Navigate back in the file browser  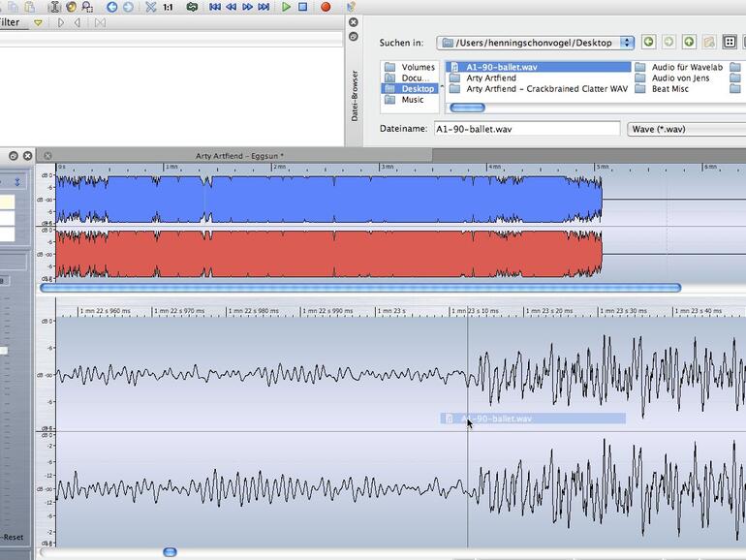pyautogui.click(x=648, y=43)
